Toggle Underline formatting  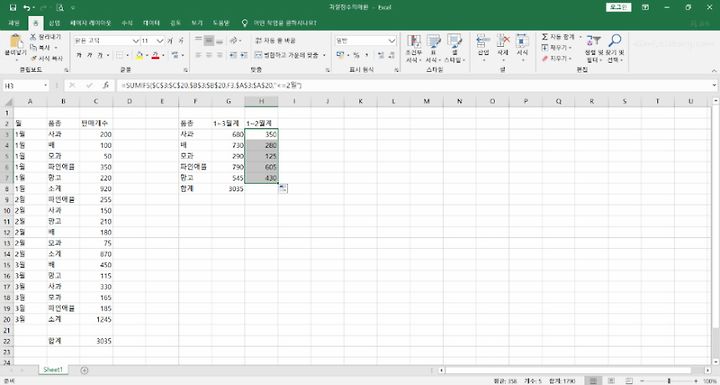pos(101,55)
